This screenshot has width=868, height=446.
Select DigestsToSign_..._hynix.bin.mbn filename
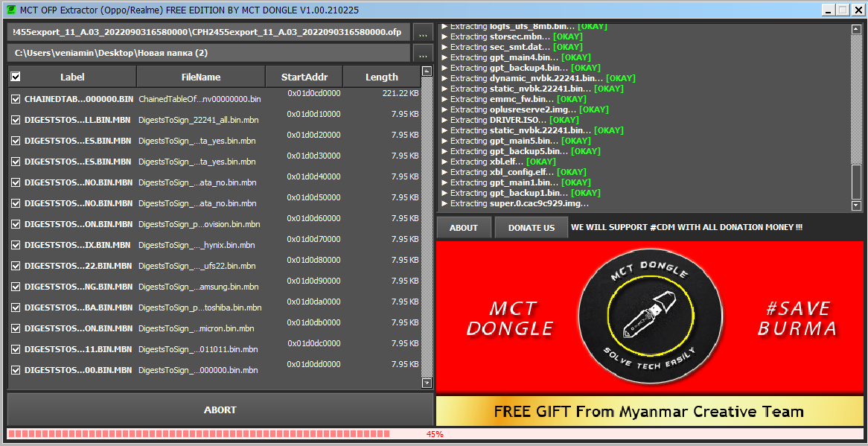tap(197, 245)
